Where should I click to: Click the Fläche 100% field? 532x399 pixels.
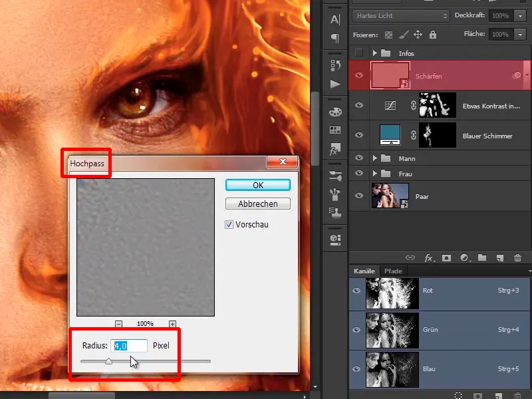click(501, 35)
